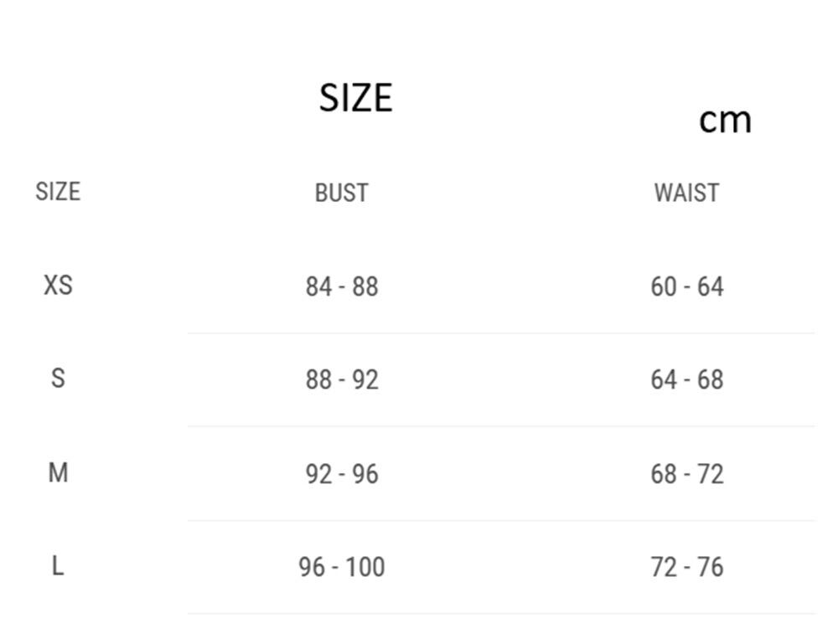Click the S size row label

click(x=58, y=379)
